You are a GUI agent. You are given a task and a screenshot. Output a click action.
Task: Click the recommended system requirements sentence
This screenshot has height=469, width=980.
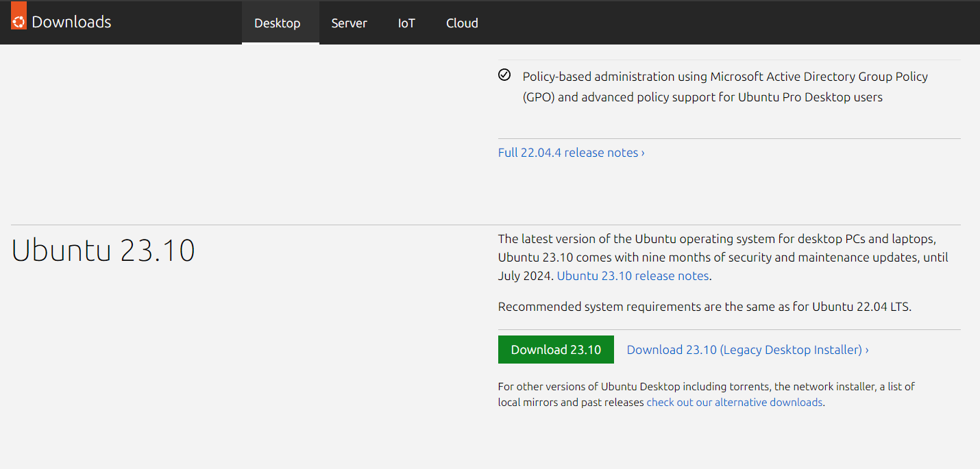pos(705,307)
